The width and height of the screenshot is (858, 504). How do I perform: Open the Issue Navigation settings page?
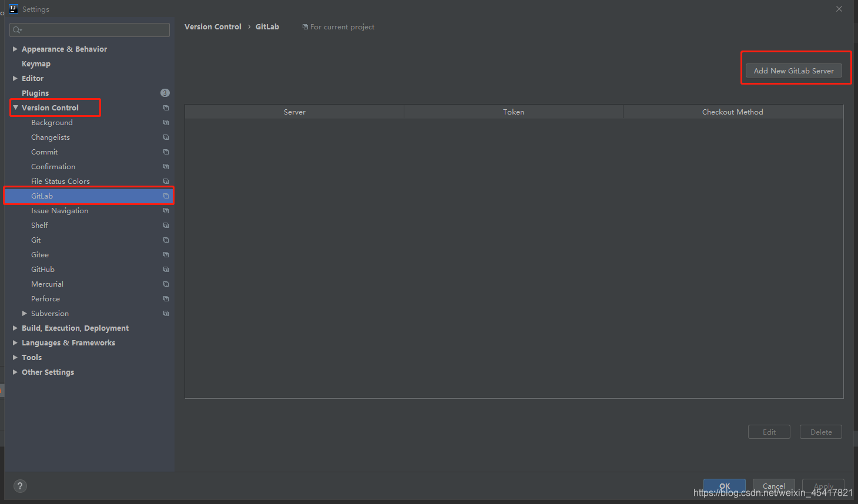click(59, 211)
